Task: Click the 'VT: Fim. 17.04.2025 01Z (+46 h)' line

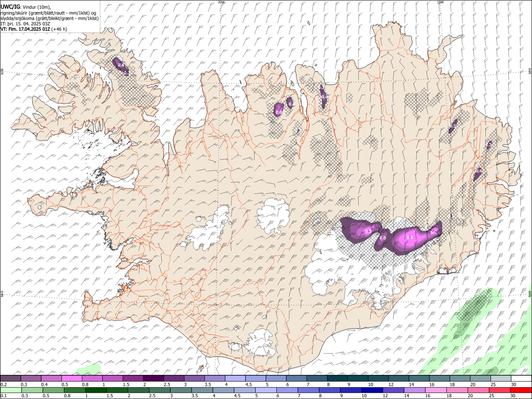Action: pos(34,29)
